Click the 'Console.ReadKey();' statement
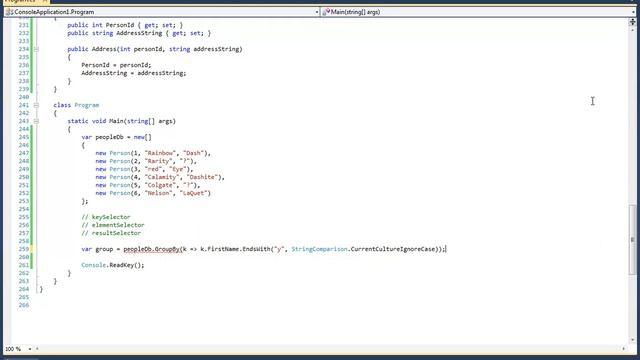This screenshot has width=640, height=360. coord(113,265)
